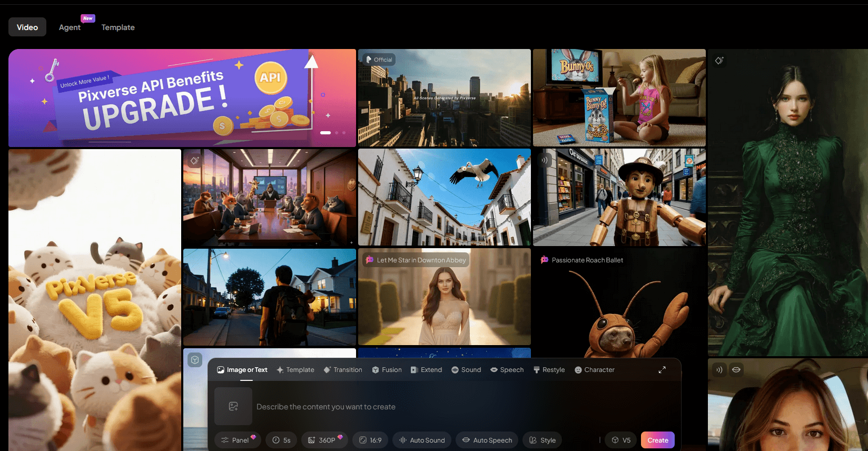Viewport: 868px width, 451px height.
Task: Click the add image upload icon
Action: pos(233,406)
